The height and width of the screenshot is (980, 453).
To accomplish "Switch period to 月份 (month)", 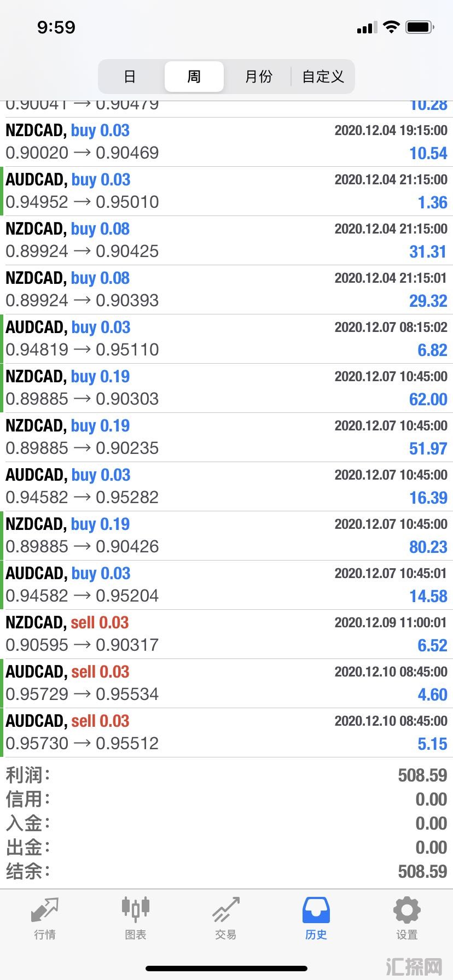I will point(258,77).
